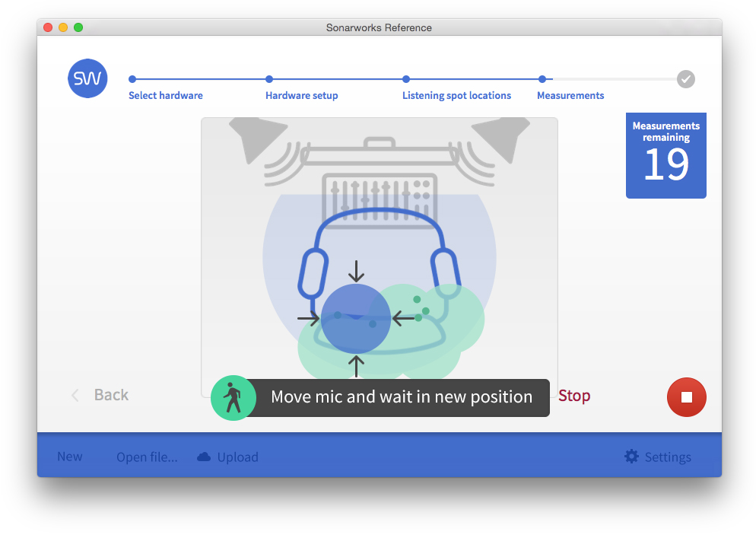Image resolution: width=756 pixels, height=538 pixels.
Task: Click 'Open file...' in the bottom bar
Action: click(147, 457)
